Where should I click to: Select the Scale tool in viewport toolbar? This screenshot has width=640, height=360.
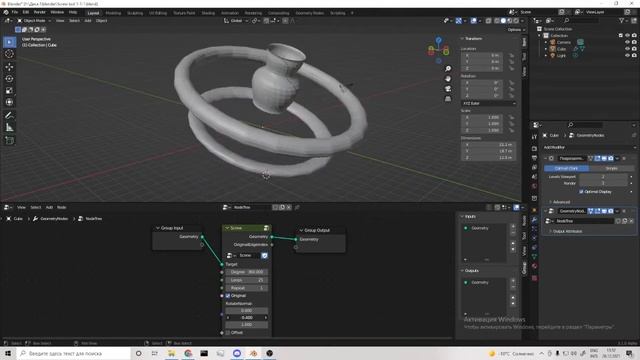(x=9, y=90)
